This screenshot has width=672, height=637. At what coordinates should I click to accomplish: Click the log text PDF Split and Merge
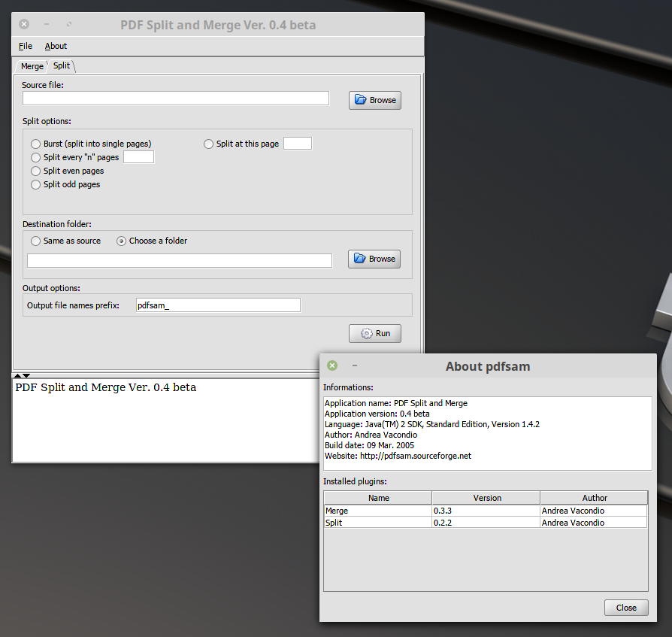pos(105,387)
